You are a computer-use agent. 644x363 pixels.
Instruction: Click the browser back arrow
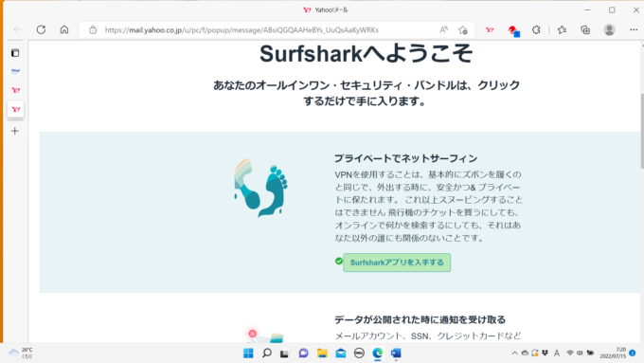pos(18,29)
